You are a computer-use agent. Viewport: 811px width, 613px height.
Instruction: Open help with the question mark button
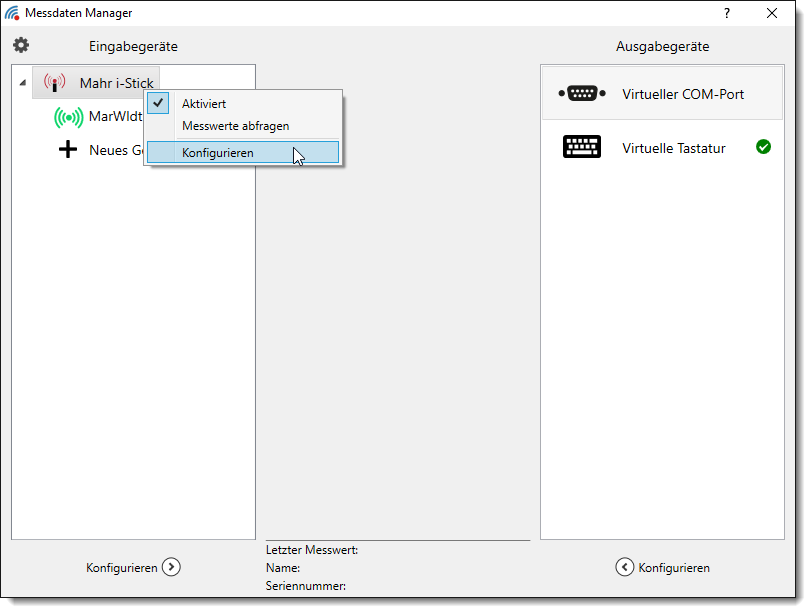[726, 13]
